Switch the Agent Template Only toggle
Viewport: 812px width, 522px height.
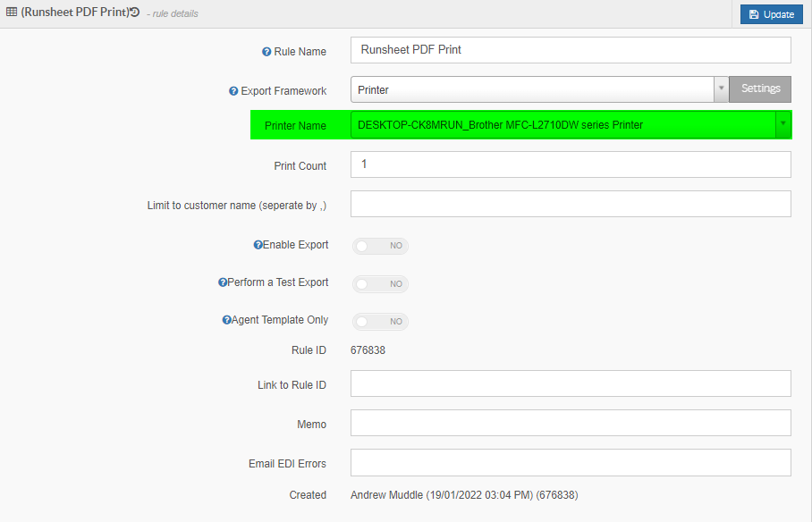click(x=380, y=322)
